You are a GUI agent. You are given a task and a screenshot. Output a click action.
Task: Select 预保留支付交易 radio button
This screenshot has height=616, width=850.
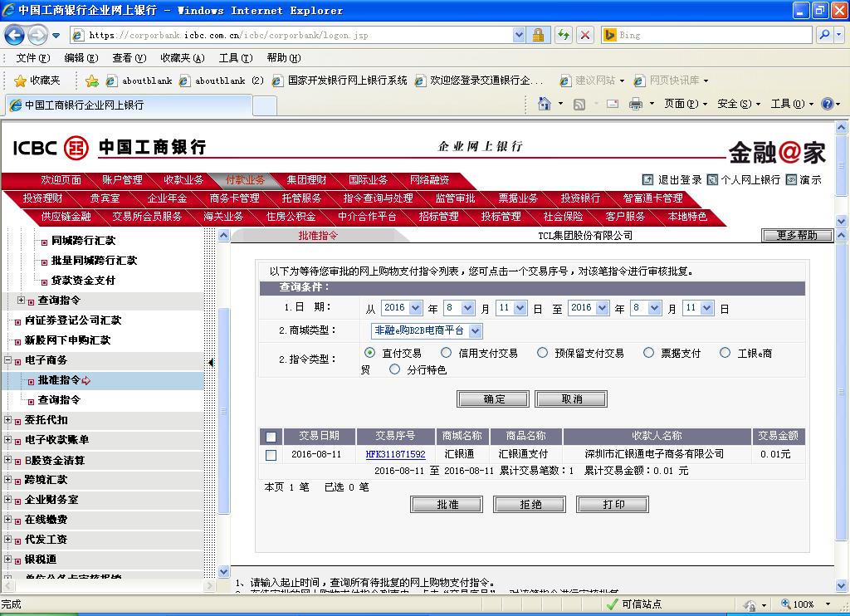coord(542,353)
